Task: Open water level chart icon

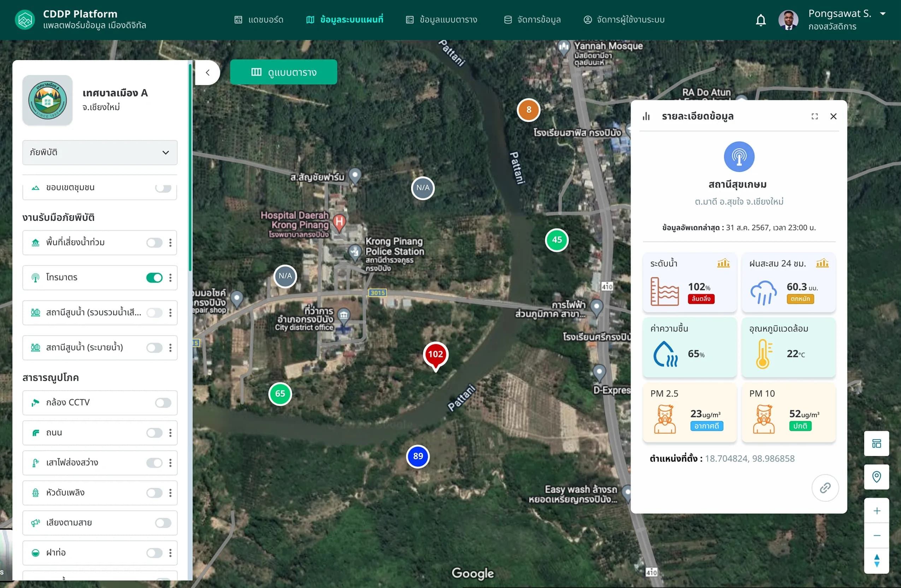Action: [723, 263]
